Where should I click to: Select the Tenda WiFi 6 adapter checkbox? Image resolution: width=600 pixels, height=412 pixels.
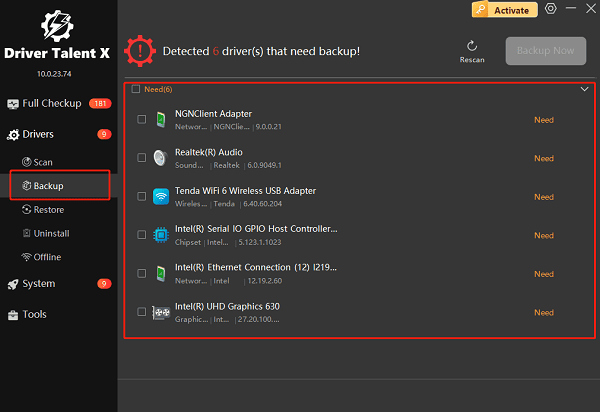(141, 197)
